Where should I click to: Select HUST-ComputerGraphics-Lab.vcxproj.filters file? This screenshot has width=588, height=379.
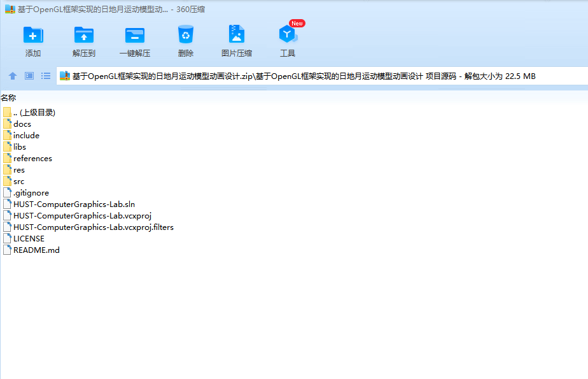pos(88,227)
